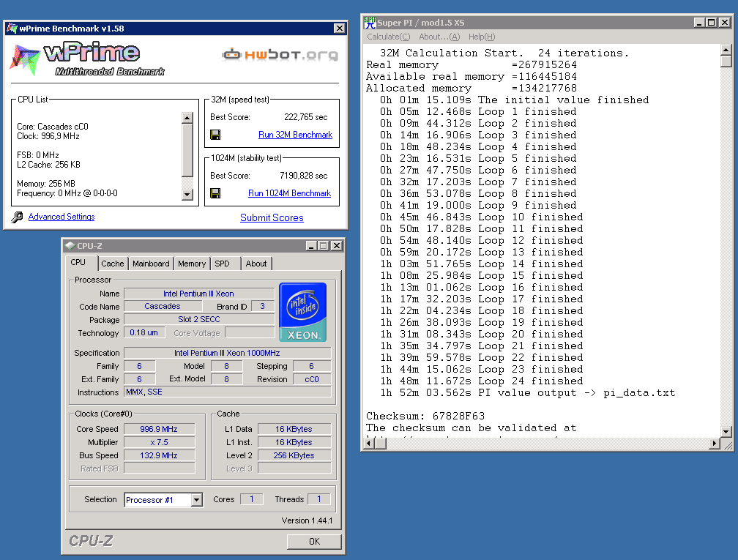Click the L1 Data value 16 KBytes
This screenshot has height=560, width=738.
(294, 429)
